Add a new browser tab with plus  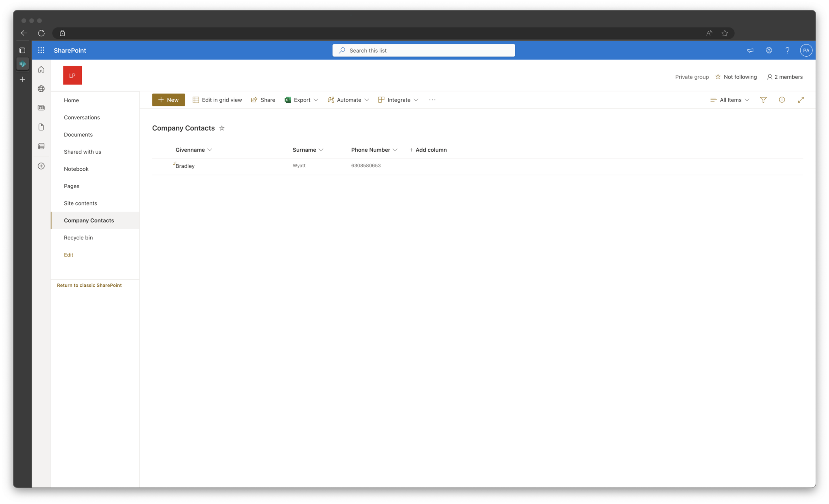[x=23, y=79]
